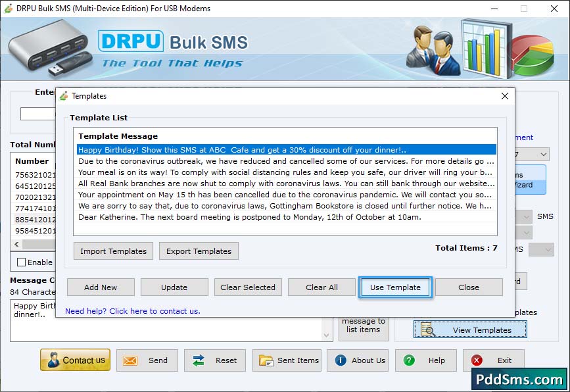This screenshot has width=570, height=392.
Task: Click the Clear Selected button
Action: (248, 287)
